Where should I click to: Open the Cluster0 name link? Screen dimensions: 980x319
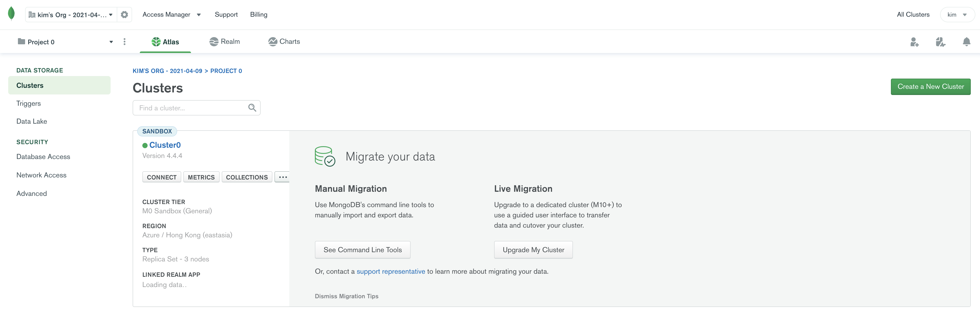click(165, 145)
